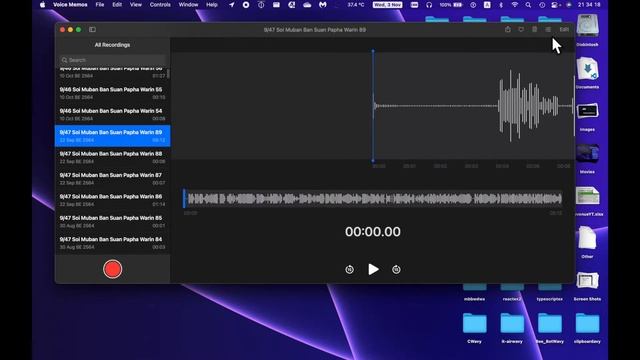Click the battery 100% indicator
The height and width of the screenshot is (360, 640).
click(451, 5)
